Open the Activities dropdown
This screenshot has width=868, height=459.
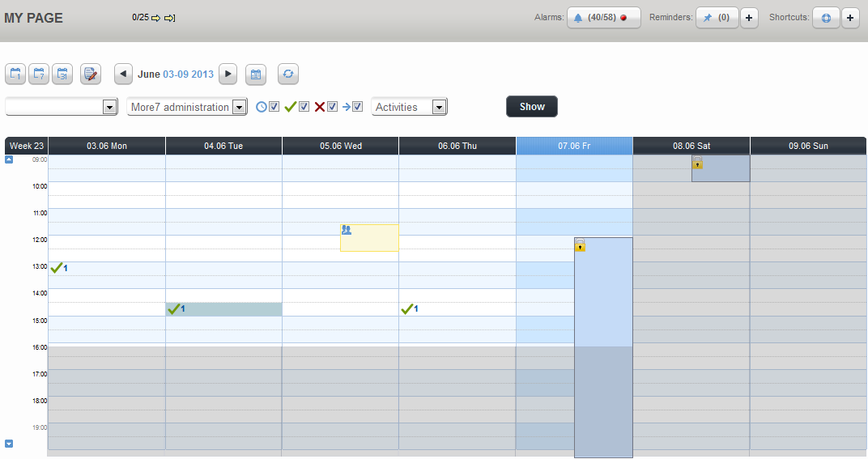point(409,107)
